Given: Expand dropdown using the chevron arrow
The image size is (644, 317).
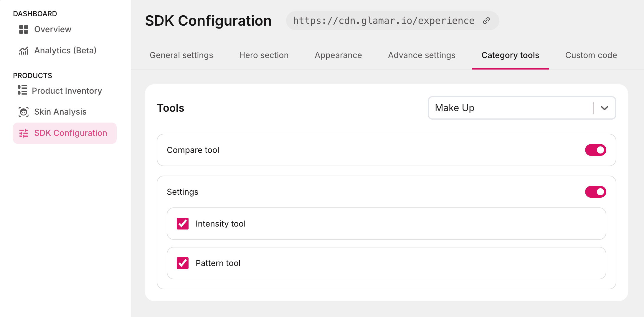Looking at the screenshot, I should click(x=605, y=108).
